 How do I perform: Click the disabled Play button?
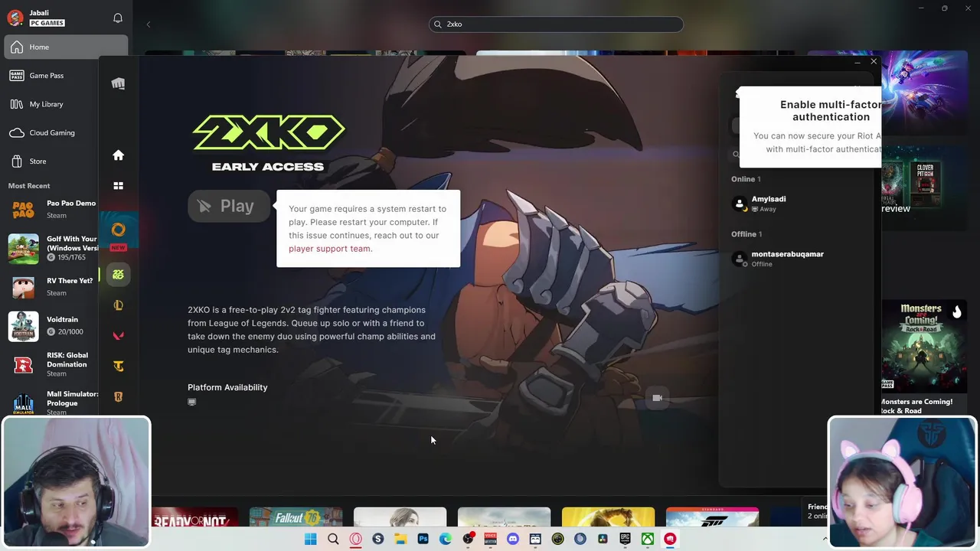[228, 206]
